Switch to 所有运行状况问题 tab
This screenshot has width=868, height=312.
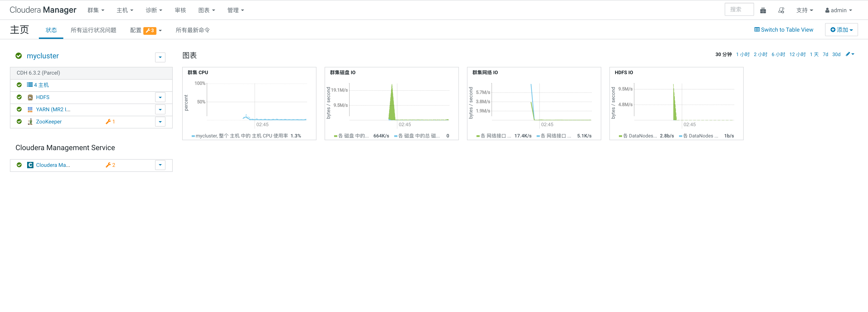coord(93,30)
